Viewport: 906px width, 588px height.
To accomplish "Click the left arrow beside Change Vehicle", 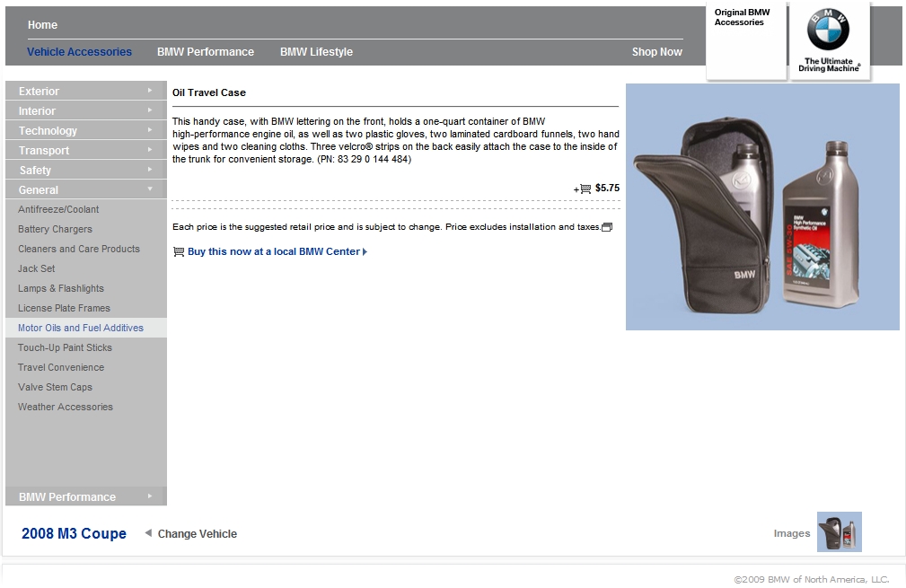I will [148, 533].
